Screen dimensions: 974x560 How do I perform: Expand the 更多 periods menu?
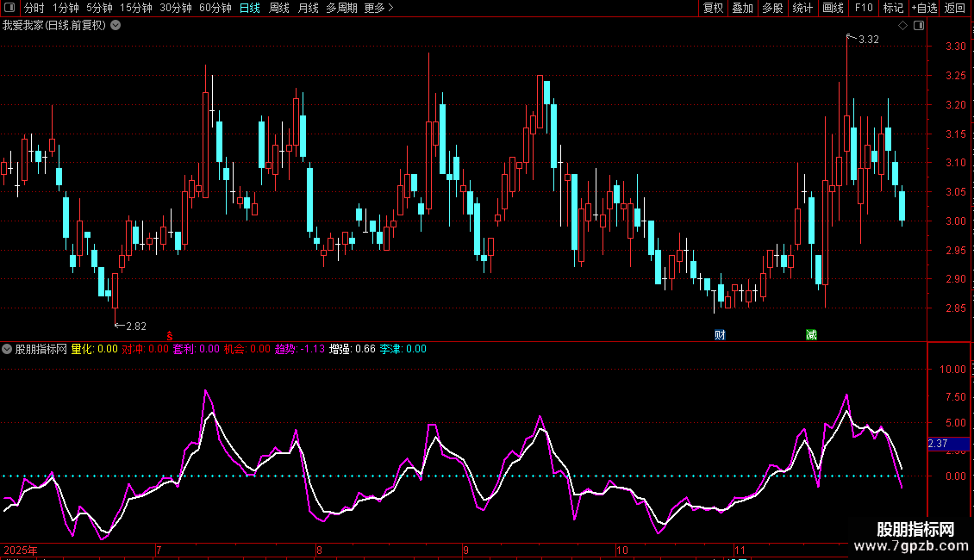[x=378, y=8]
